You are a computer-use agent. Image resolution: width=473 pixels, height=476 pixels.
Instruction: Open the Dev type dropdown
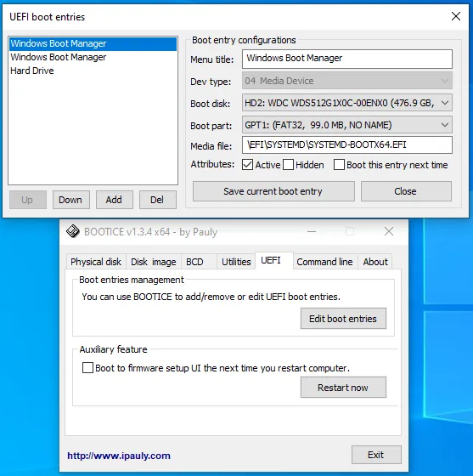point(346,81)
